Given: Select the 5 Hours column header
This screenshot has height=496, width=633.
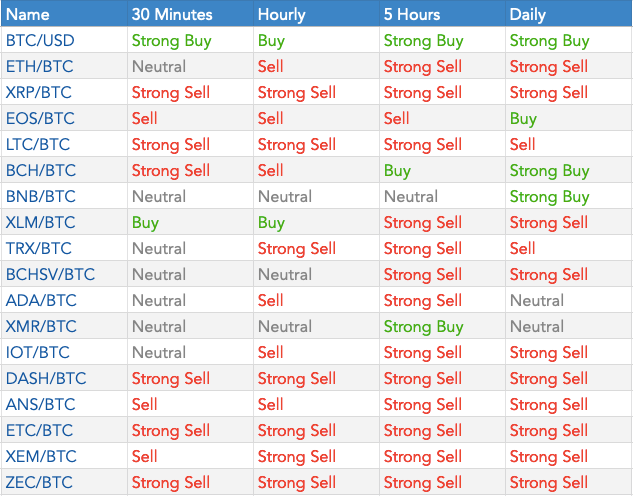Looking at the screenshot, I should click(412, 15).
